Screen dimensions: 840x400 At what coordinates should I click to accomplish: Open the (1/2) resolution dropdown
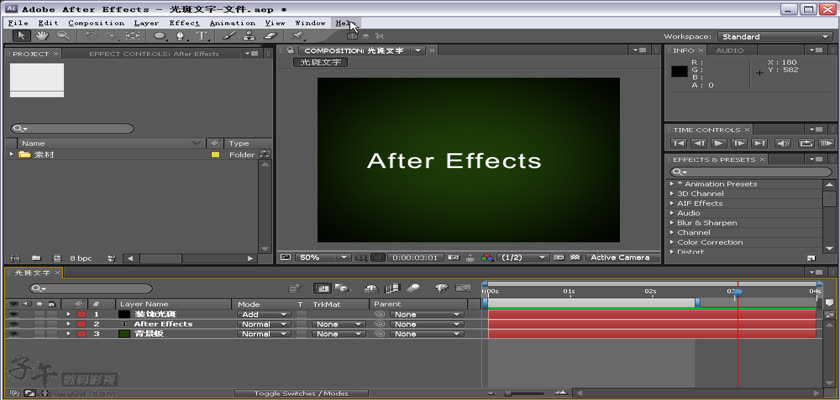522,258
